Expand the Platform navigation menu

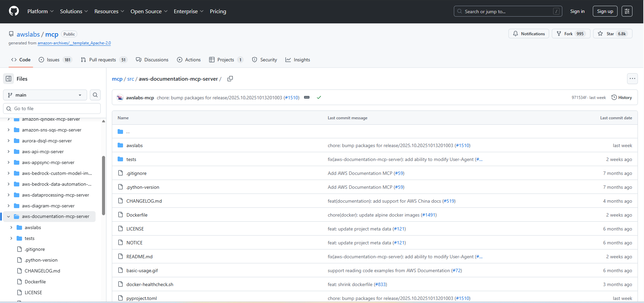[x=40, y=12]
